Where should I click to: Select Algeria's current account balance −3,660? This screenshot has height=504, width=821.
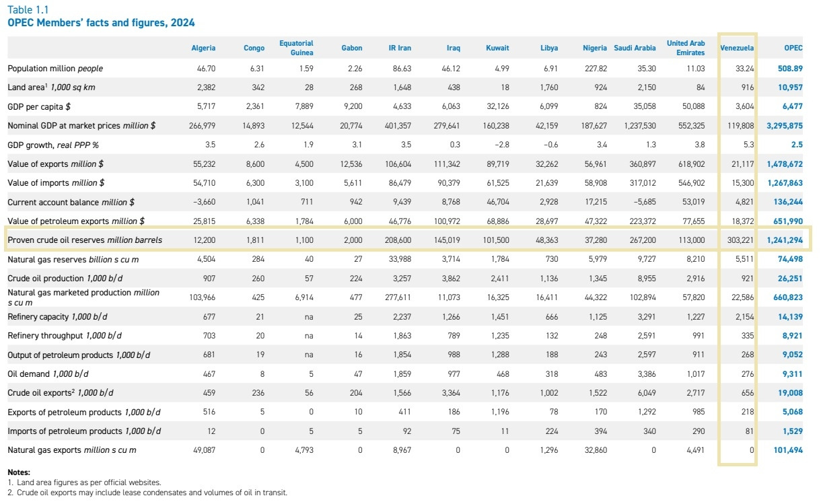coord(204,202)
